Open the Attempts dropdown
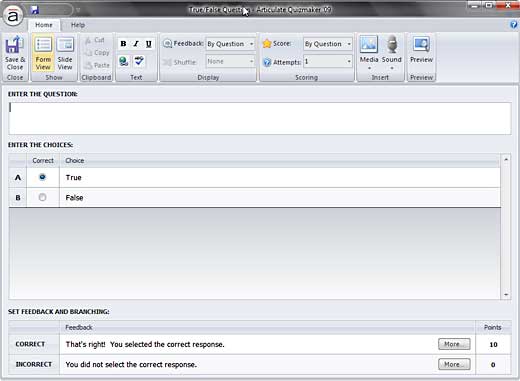 328,61
